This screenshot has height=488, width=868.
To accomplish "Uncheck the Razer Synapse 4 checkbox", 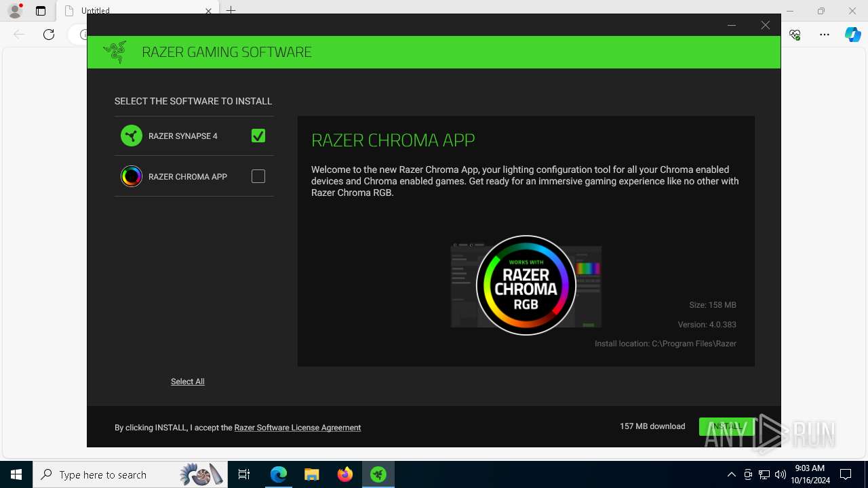I will click(258, 136).
